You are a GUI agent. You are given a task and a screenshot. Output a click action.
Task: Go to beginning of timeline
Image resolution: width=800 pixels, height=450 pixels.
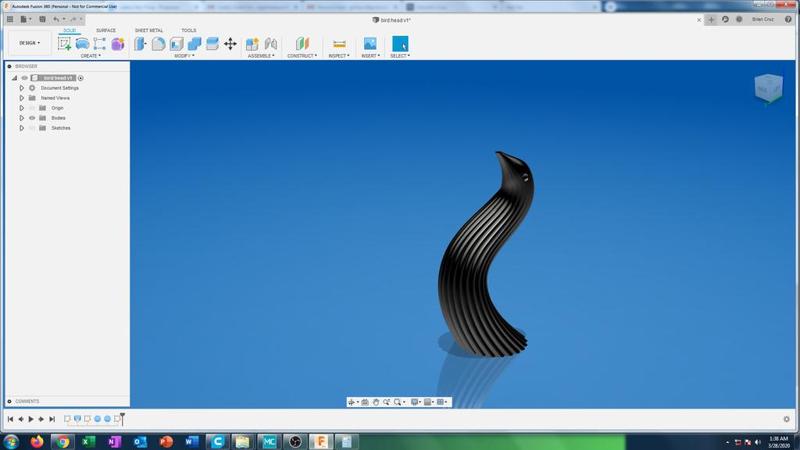pos(10,419)
